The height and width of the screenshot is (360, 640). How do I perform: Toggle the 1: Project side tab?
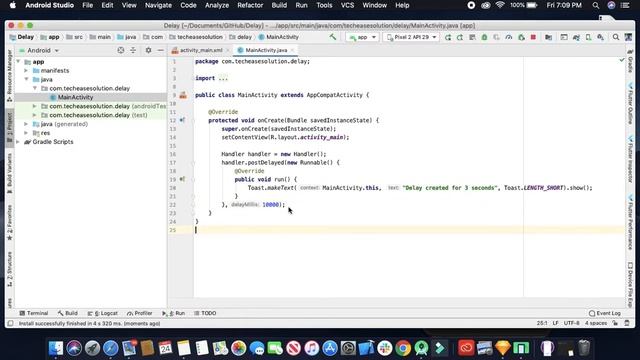pos(10,127)
